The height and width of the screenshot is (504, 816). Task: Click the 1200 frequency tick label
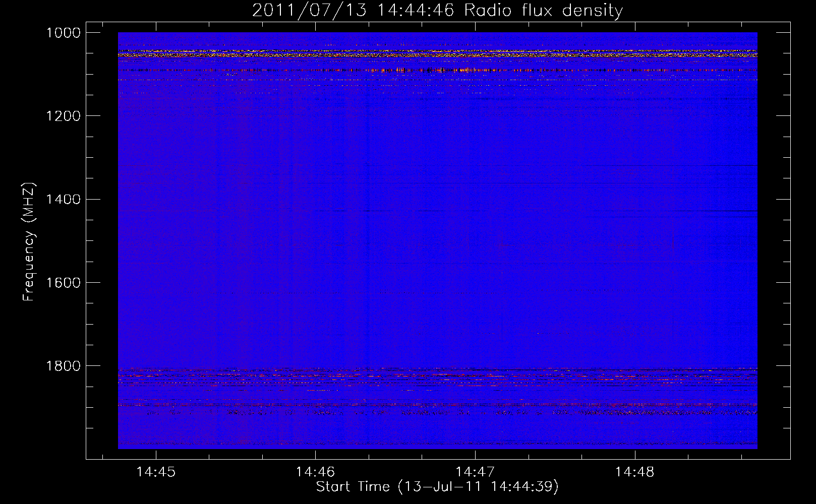63,116
